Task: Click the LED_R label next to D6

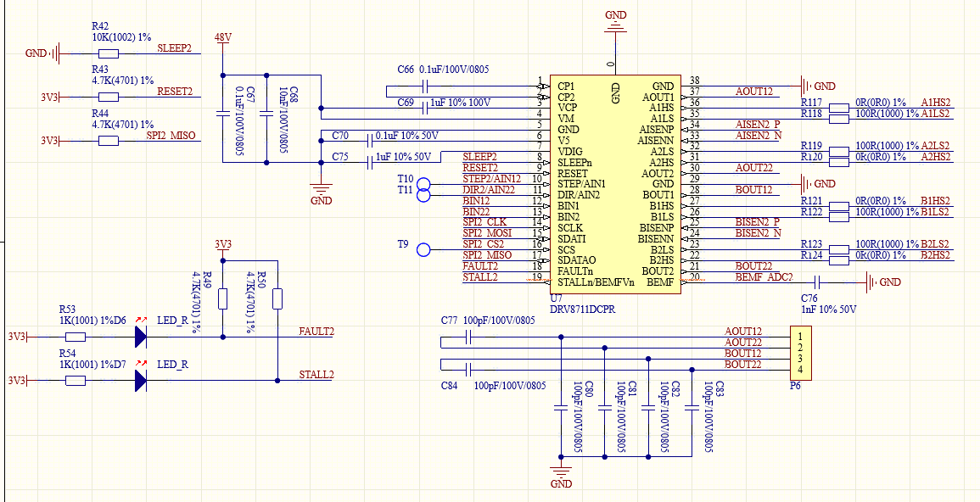Action: (x=172, y=321)
